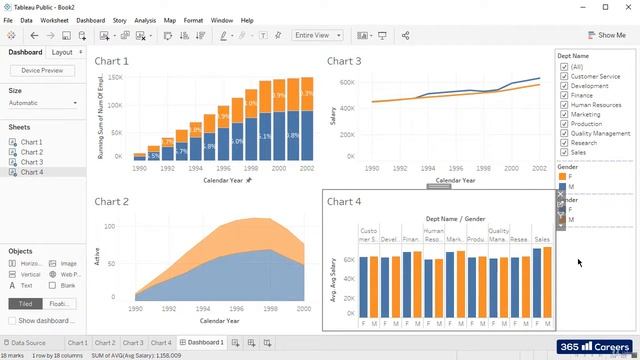Open the Entire View fit dropdown
The width and height of the screenshot is (640, 360).
coord(317,36)
